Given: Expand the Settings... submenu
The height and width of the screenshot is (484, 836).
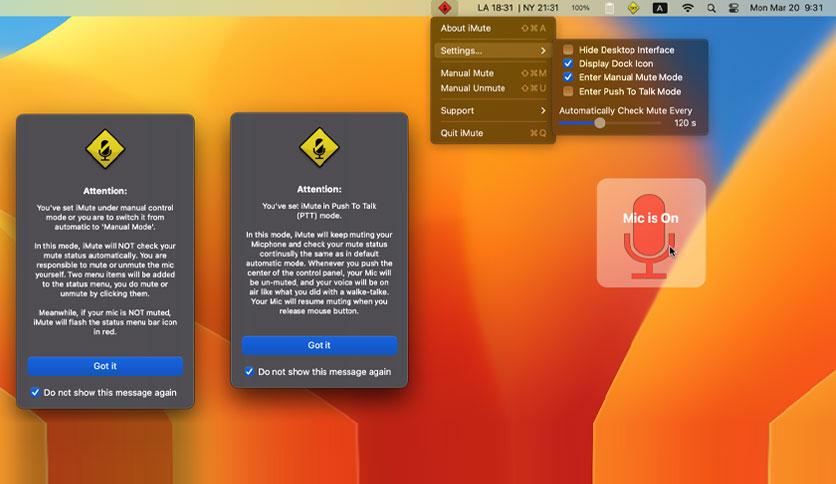Looking at the screenshot, I should tap(493, 51).
